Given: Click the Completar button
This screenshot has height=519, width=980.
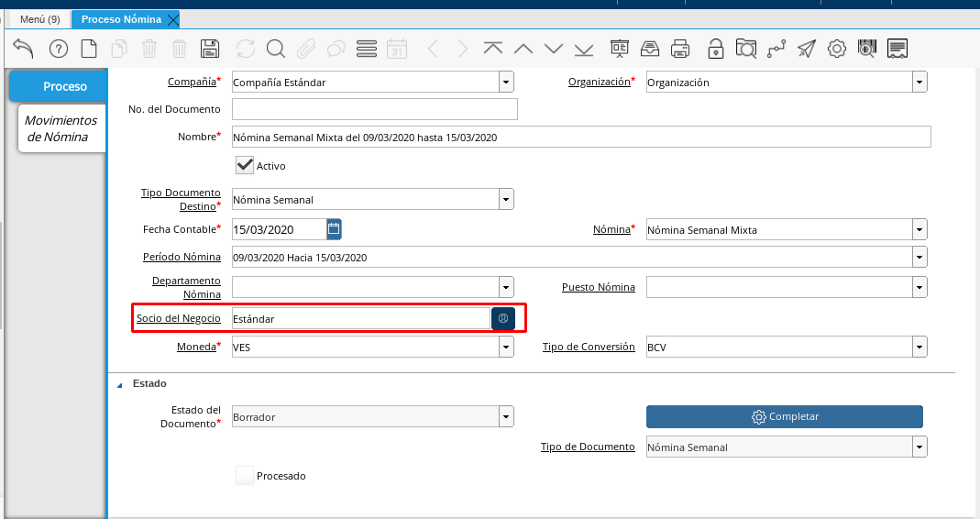Looking at the screenshot, I should point(785,416).
